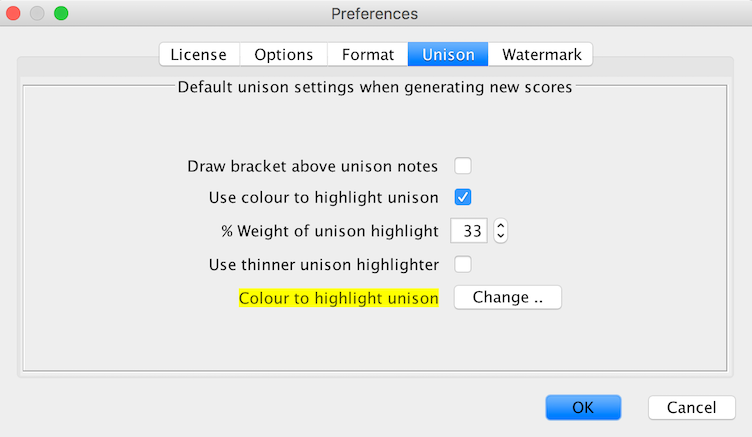This screenshot has height=437, width=752.
Task: Decrease unison highlight weight with down arrow
Action: 501,236
